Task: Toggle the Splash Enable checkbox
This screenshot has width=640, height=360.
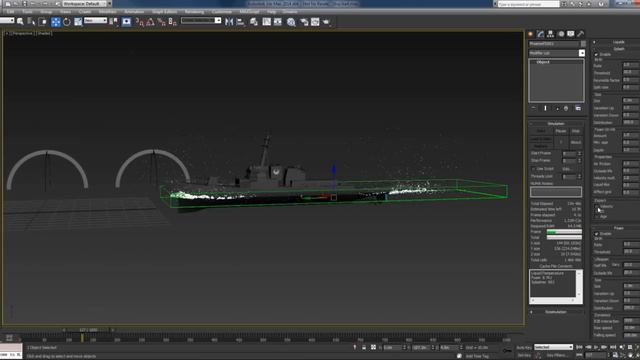Action: 596,54
